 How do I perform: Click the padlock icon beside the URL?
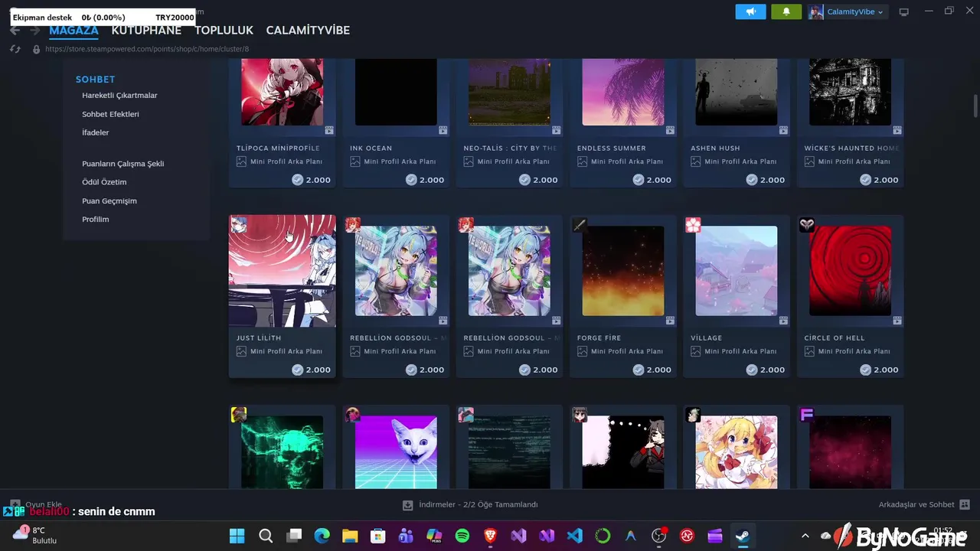36,49
